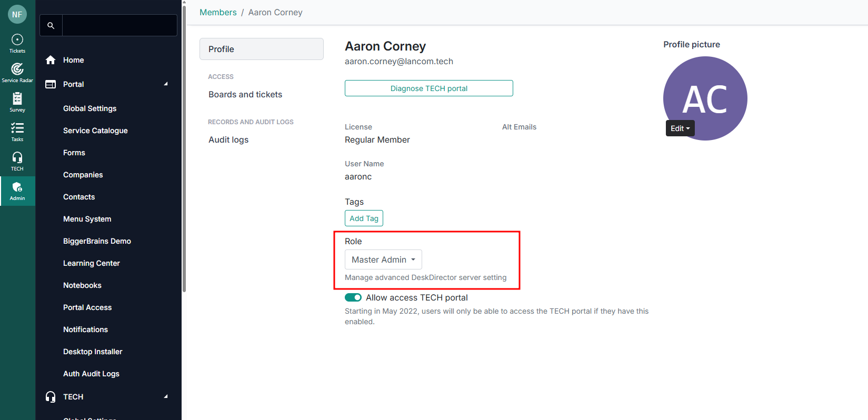Open the Tasks checklist icon

tap(17, 132)
